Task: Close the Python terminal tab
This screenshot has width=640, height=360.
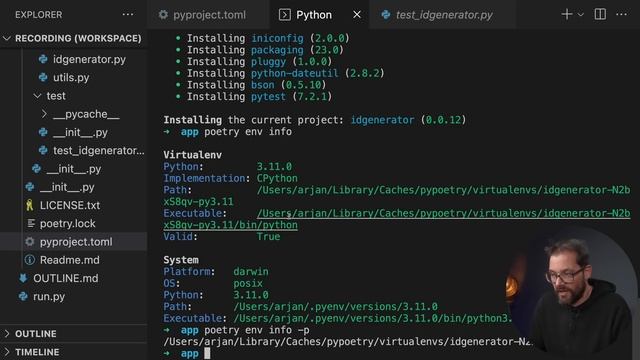Action: [x=357, y=15]
